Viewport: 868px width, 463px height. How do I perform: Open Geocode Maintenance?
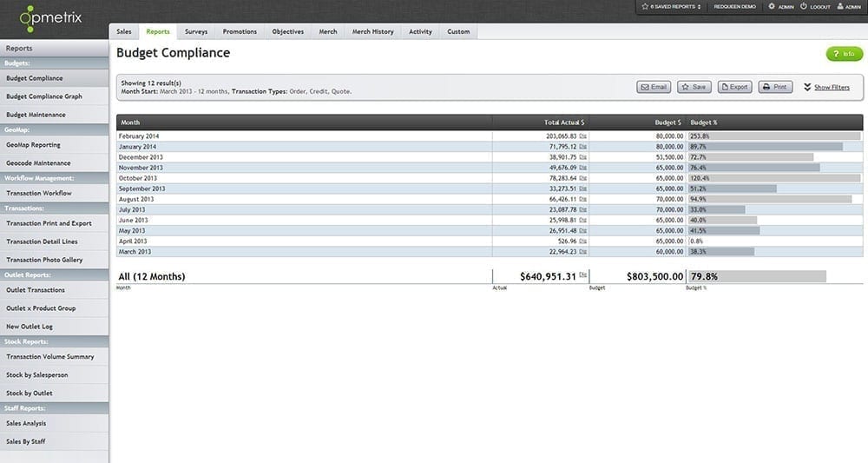tap(54, 162)
